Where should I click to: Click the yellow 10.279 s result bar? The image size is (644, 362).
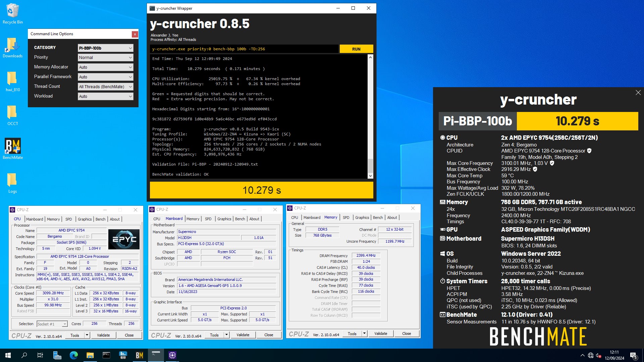pos(262,190)
